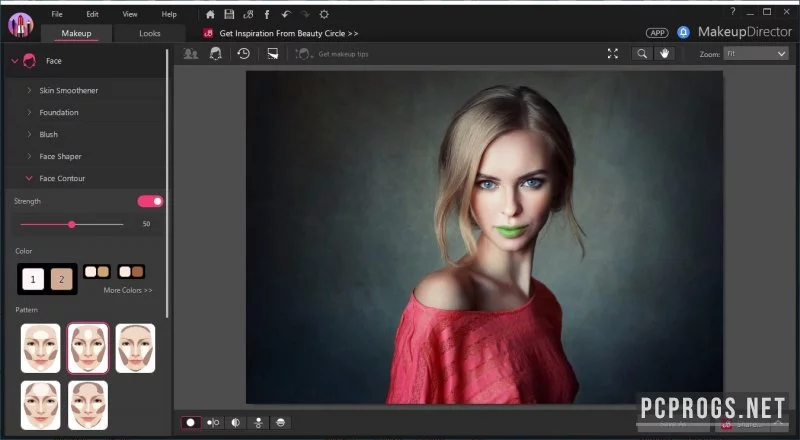800x440 pixels.
Task: Redo the last action
Action: [305, 14]
